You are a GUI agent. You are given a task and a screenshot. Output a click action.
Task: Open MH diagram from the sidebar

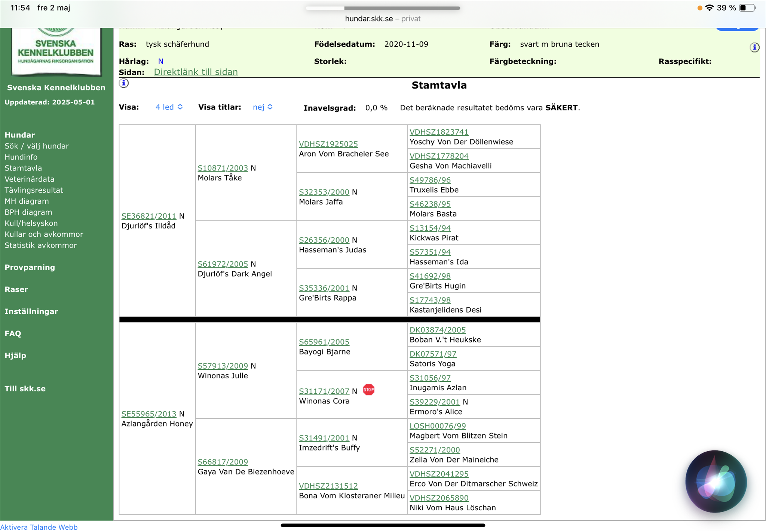[27, 201]
